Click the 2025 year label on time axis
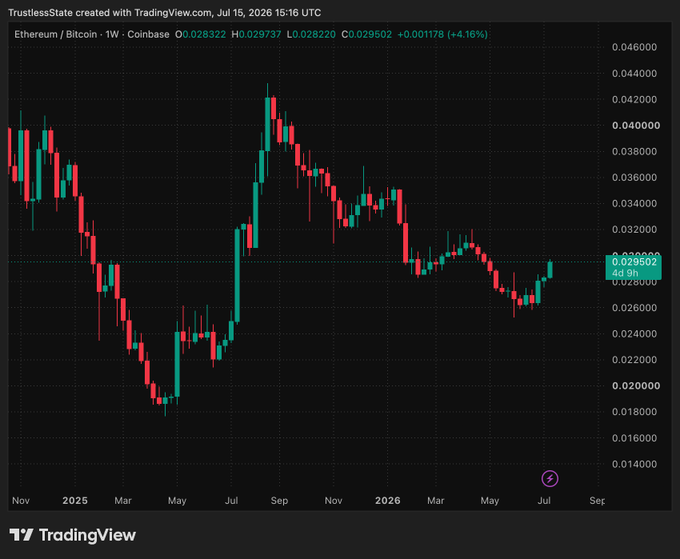 [x=75, y=500]
